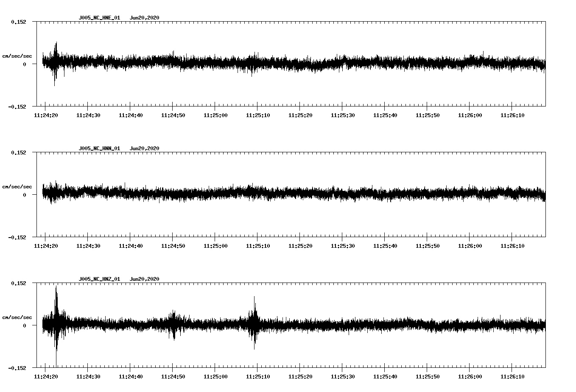The image size is (576, 392).
Task: Click the HNZ waveform burst near 11:25:10
Action: pyautogui.click(x=254, y=323)
